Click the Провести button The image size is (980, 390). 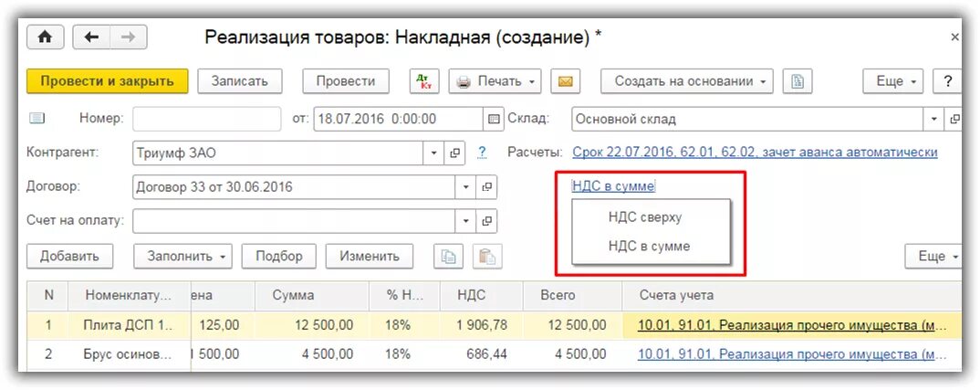pyautogui.click(x=346, y=81)
